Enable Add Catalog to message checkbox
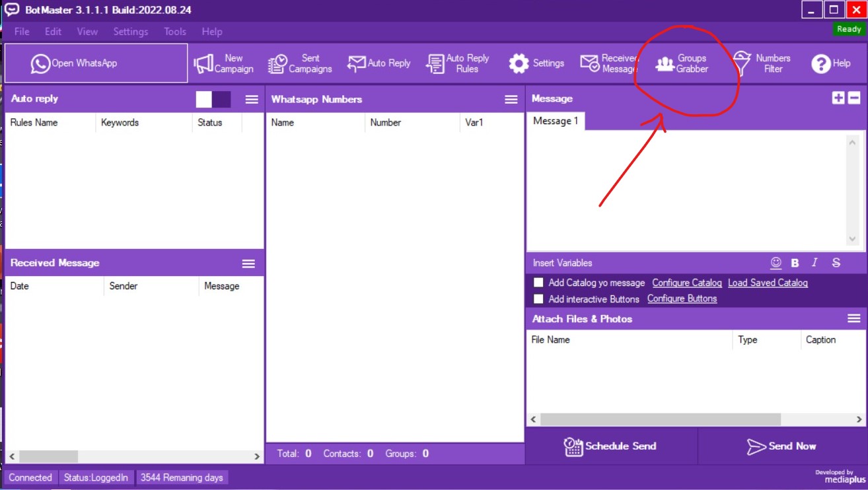Viewport: 868px width, 490px height. 538,283
